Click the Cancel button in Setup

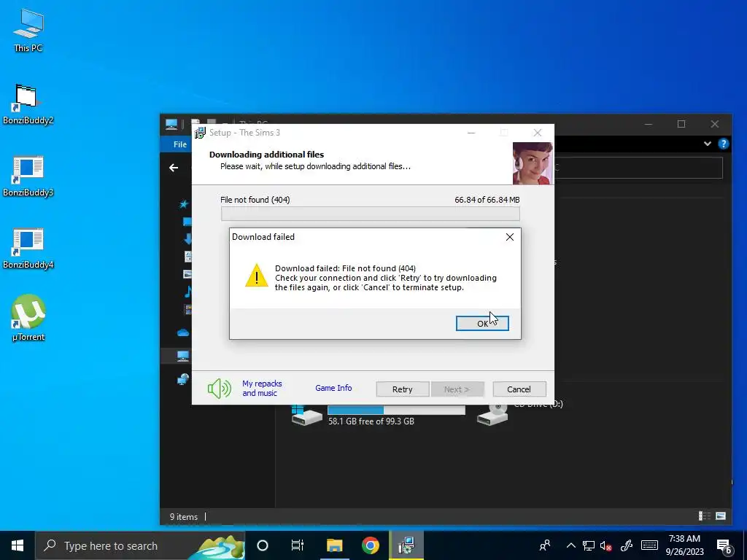click(519, 389)
